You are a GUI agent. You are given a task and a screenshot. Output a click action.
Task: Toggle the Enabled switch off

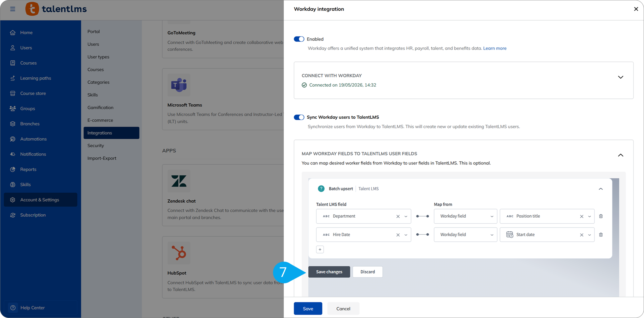coord(299,39)
